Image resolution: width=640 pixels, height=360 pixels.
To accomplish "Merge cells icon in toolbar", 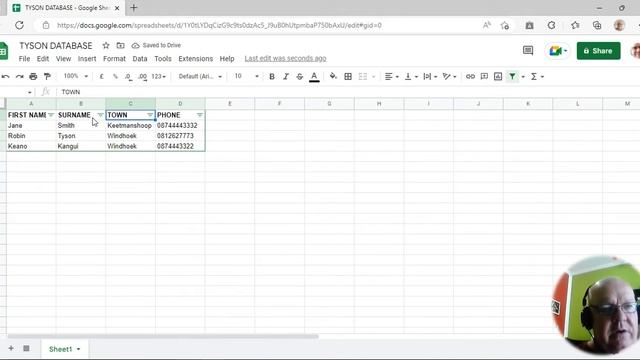I will click(x=362, y=76).
